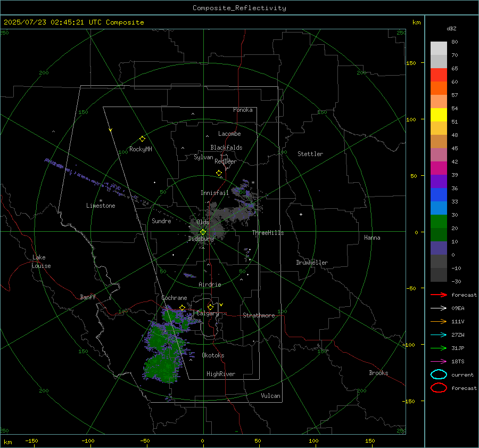Click the Composite_Reflectivity title
This screenshot has width=479, height=448.
point(239,8)
